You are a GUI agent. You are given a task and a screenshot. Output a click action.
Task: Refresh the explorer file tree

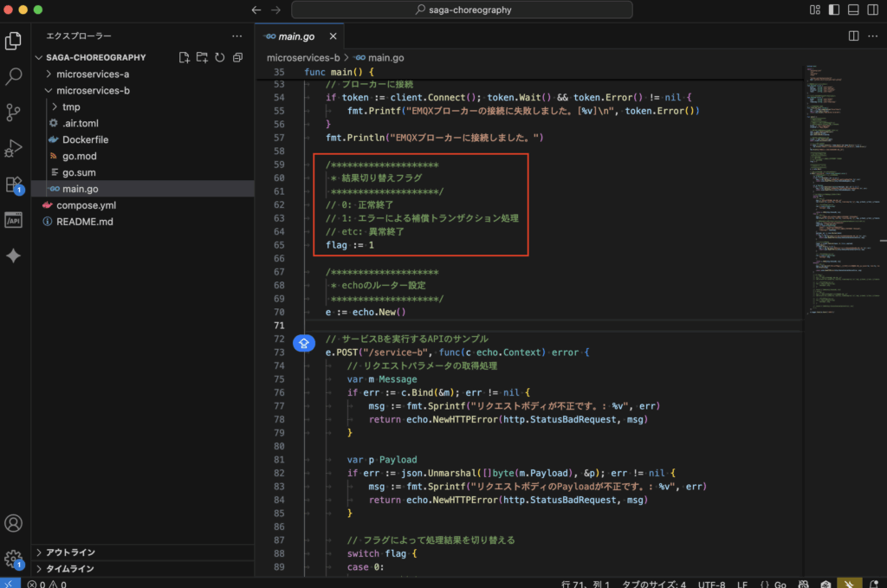click(x=220, y=57)
